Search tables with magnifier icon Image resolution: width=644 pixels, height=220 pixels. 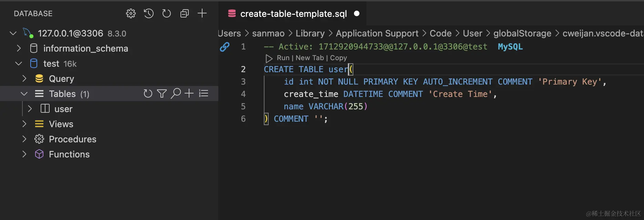pyautogui.click(x=176, y=93)
